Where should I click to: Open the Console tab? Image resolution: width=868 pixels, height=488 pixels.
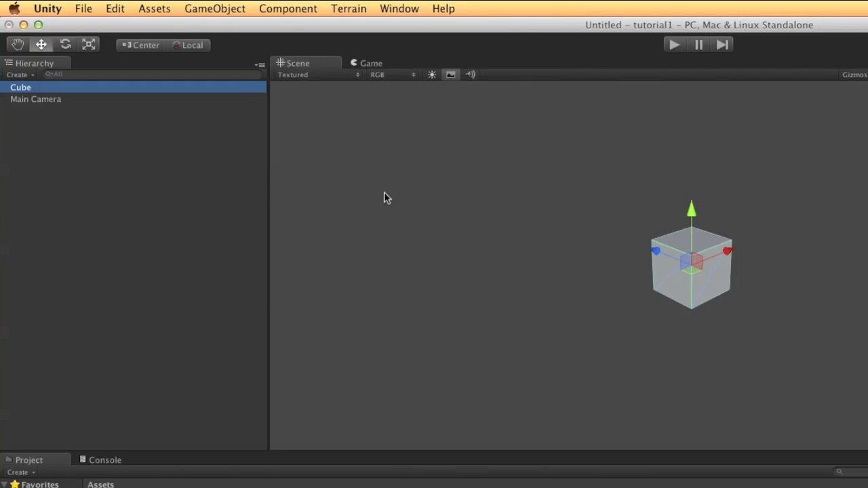[100, 460]
